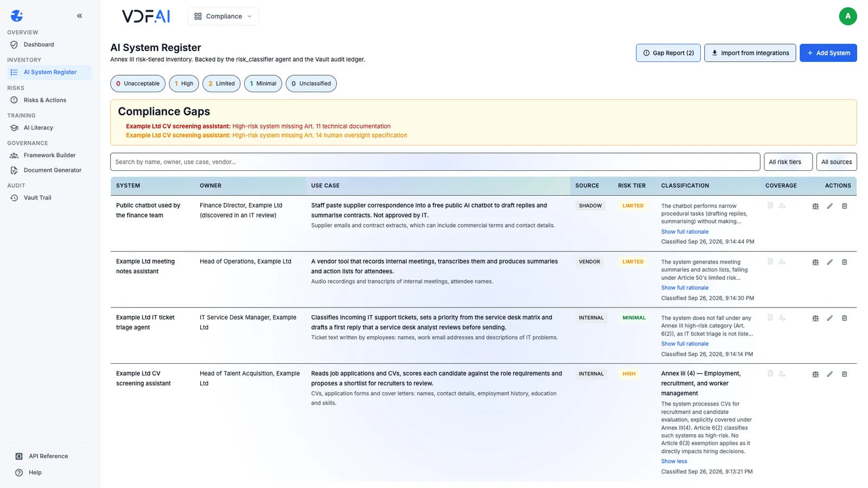The height and width of the screenshot is (488, 868).
Task: Click the Add System button
Action: point(828,53)
